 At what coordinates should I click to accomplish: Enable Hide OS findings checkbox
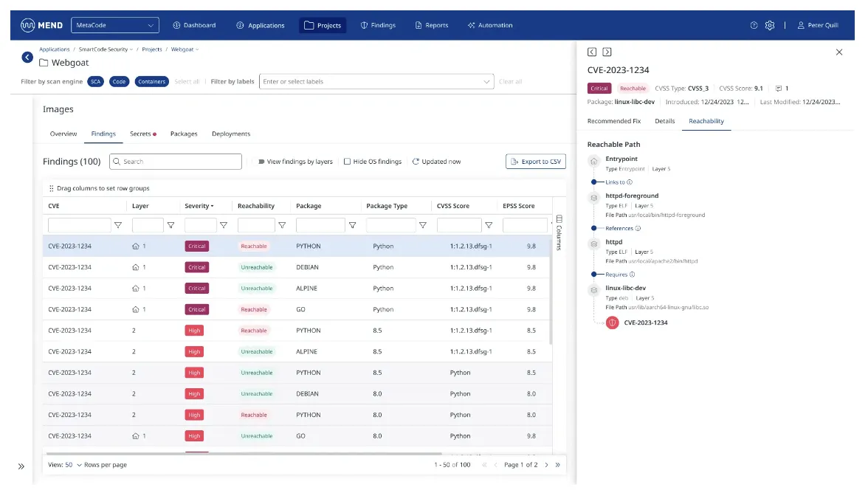point(347,162)
